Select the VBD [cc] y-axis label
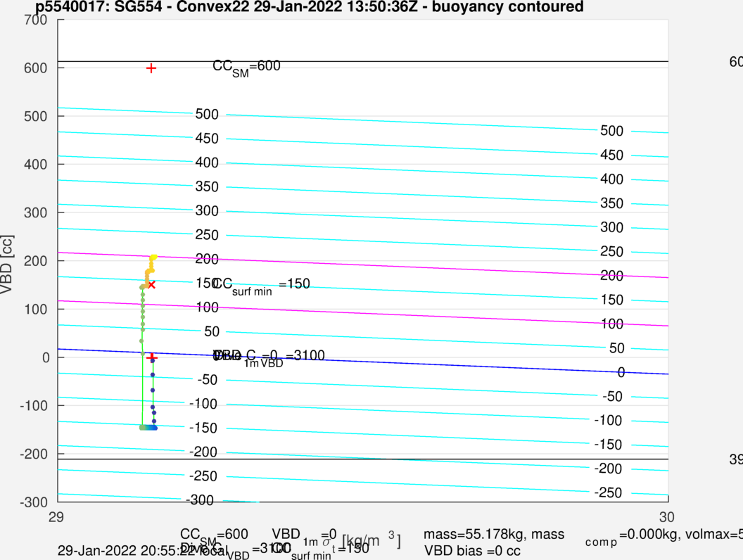The image size is (743, 560). [x=6, y=265]
